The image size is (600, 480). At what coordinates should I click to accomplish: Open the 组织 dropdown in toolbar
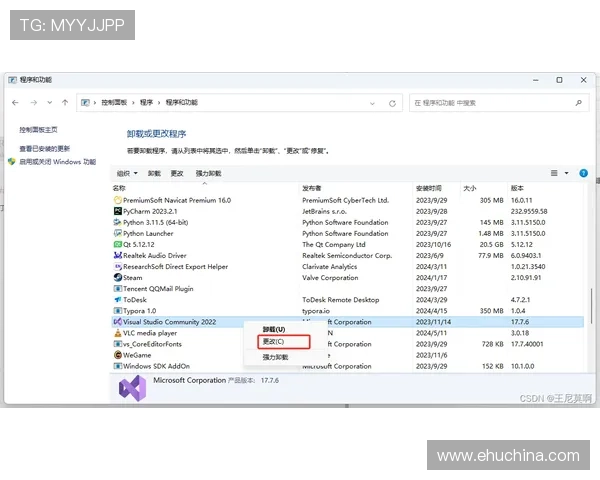[127, 173]
